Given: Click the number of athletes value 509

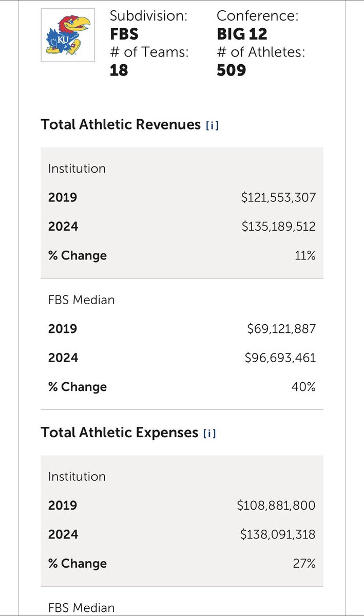Looking at the screenshot, I should point(231,69).
